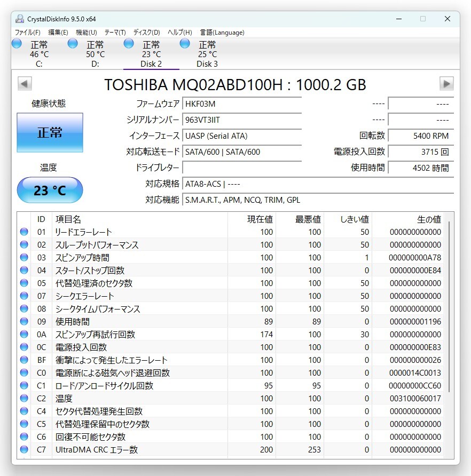
Task: Select the スピンアップ再試行回数 attribute name
Action: coord(95,334)
